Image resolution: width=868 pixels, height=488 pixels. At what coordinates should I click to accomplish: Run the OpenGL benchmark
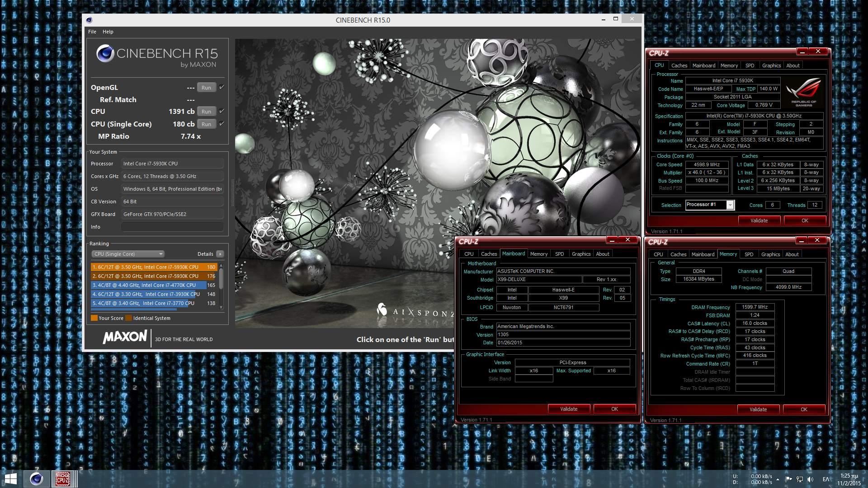pyautogui.click(x=206, y=88)
